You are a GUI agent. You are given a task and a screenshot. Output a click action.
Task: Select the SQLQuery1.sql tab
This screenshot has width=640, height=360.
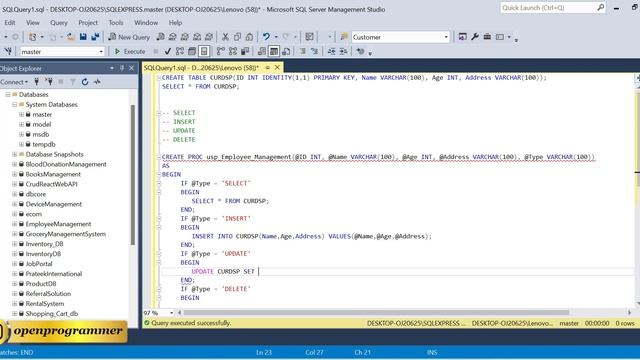202,68
